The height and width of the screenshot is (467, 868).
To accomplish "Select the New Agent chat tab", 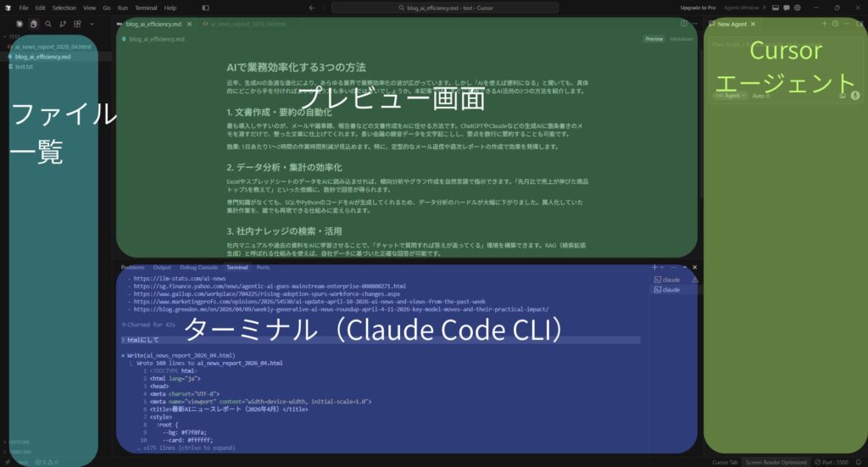I will 732,25.
